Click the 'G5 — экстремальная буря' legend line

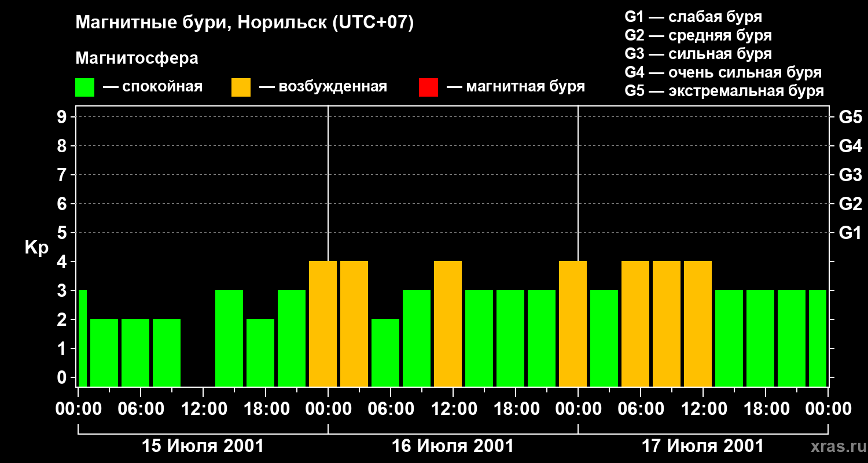point(724,91)
